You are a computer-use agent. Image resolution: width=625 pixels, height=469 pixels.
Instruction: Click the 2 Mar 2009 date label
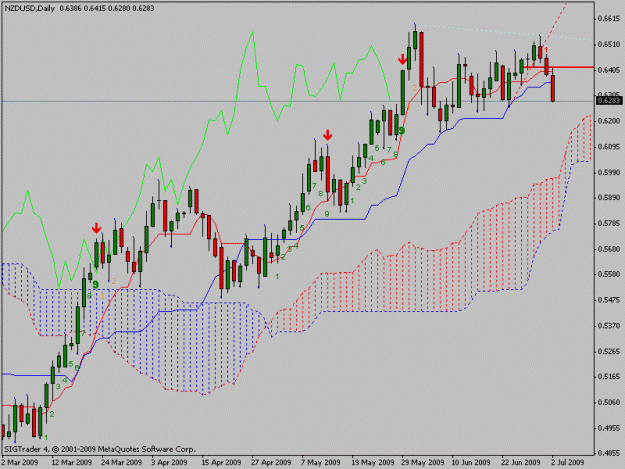tap(20, 462)
